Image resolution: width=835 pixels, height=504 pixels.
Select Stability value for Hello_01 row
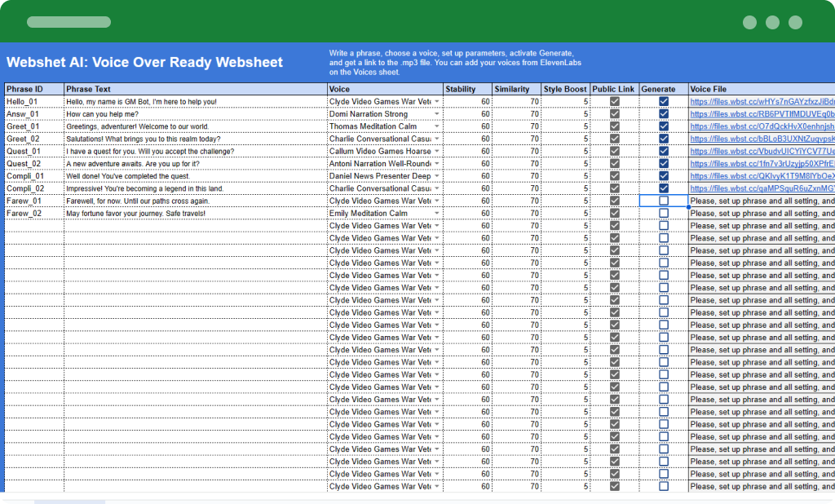pos(467,101)
